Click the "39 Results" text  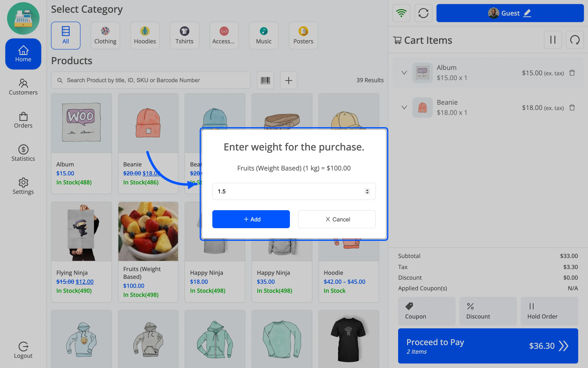pyautogui.click(x=370, y=80)
